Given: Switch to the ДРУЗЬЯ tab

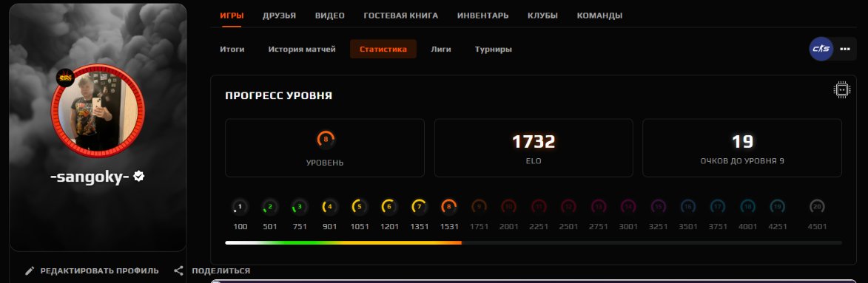Looking at the screenshot, I should pyautogui.click(x=279, y=16).
